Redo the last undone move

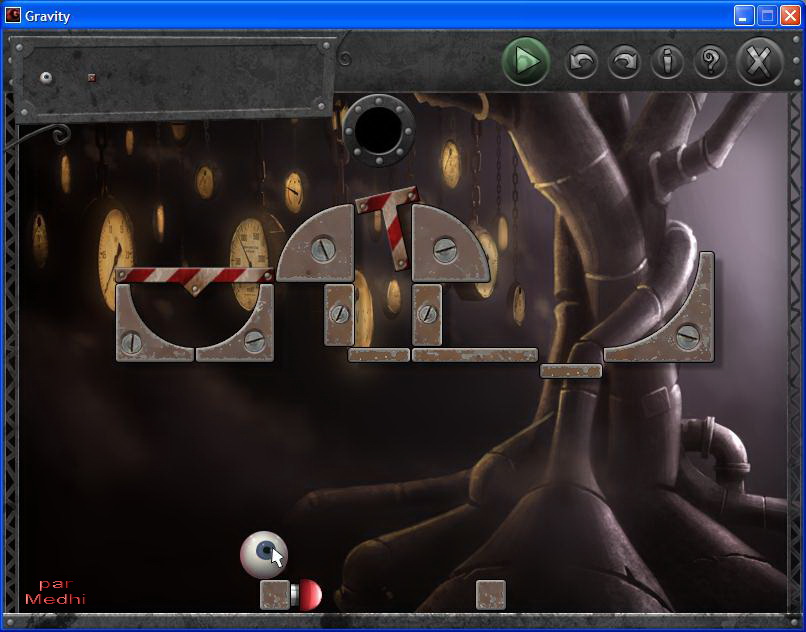coord(624,62)
